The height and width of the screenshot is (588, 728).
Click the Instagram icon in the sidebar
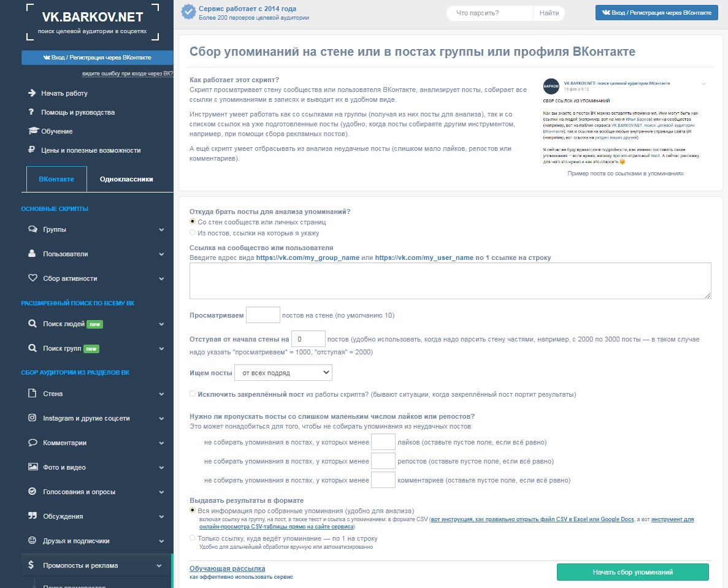tap(32, 418)
